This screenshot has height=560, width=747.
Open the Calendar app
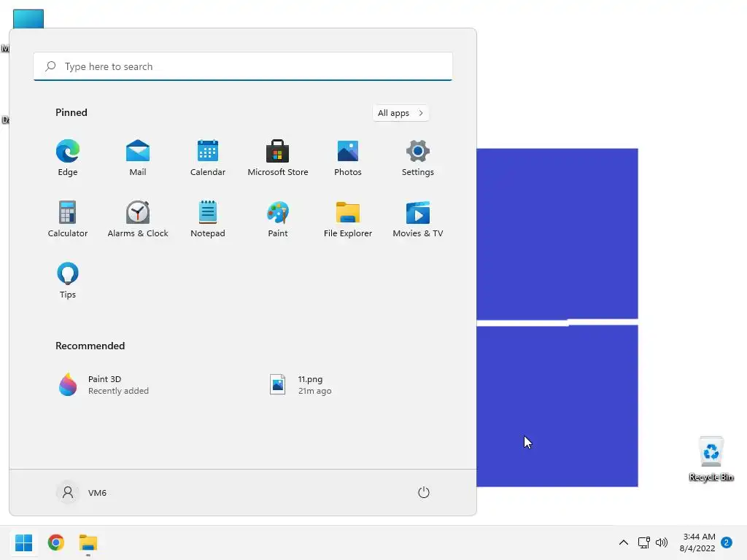tap(208, 157)
